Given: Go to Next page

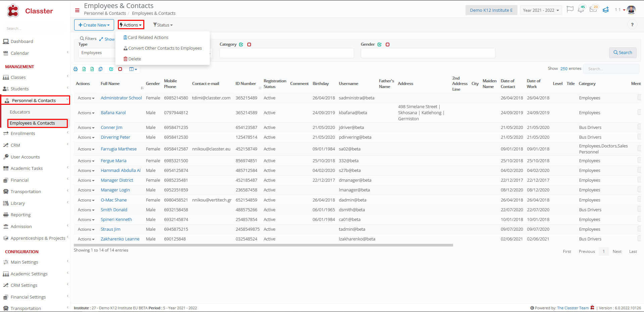Looking at the screenshot, I should coord(617,251).
